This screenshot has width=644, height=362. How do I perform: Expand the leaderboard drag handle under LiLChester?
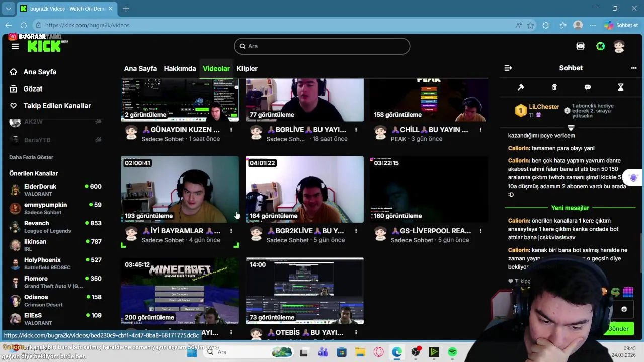tap(571, 128)
